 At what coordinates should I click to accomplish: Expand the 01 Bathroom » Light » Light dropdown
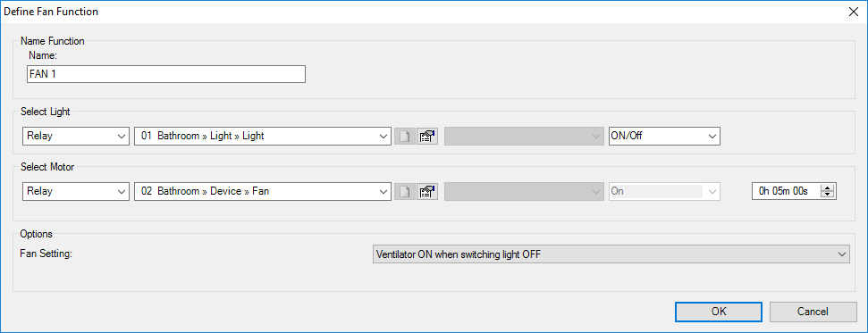tap(263, 136)
